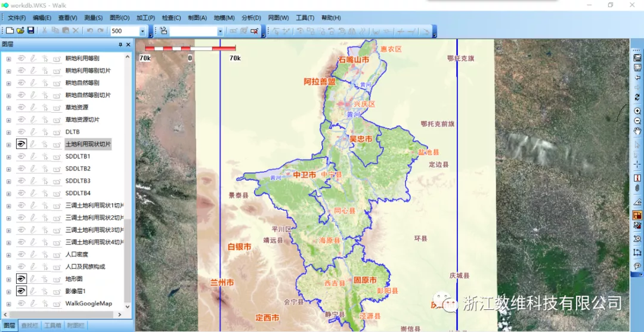The image size is (644, 332).
Task: Click the Paste icon in toolbar
Action: (x=66, y=31)
